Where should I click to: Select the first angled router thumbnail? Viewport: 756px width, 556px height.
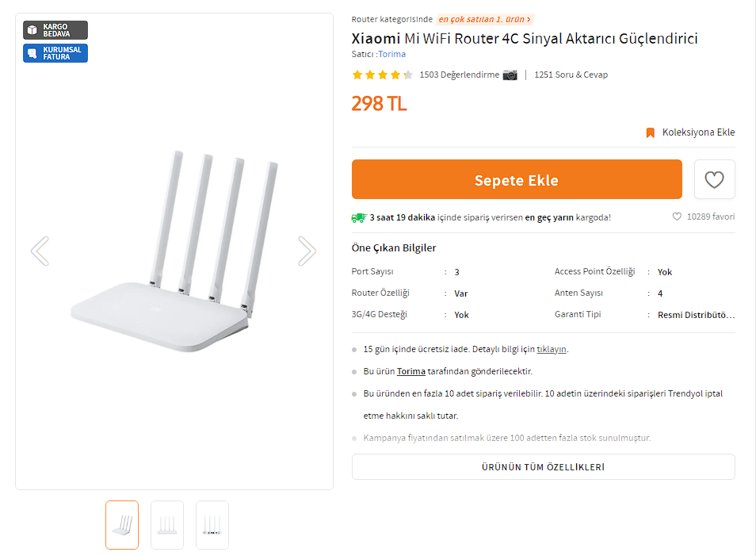pos(122,525)
